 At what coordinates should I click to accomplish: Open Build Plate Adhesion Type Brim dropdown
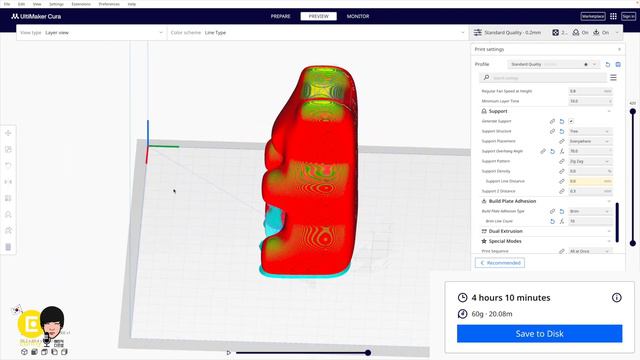point(590,211)
